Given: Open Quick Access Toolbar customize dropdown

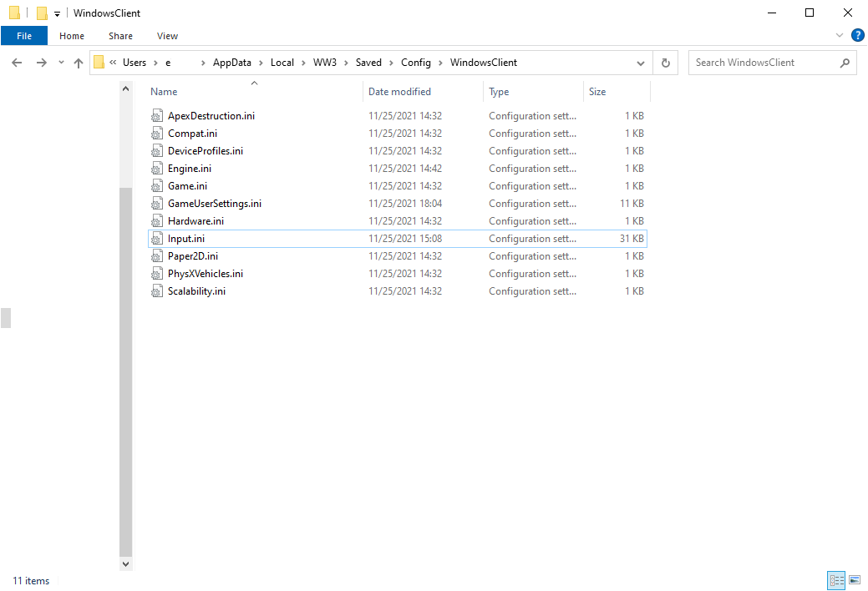Looking at the screenshot, I should [x=57, y=14].
